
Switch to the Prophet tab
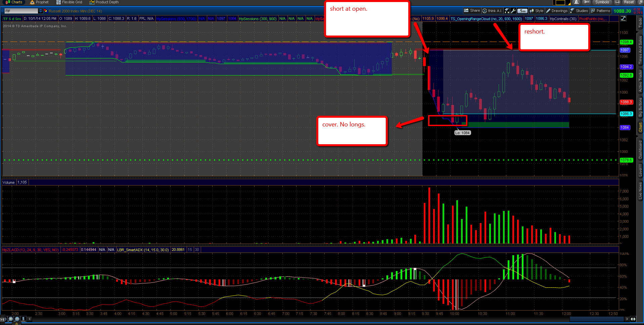click(39, 2)
